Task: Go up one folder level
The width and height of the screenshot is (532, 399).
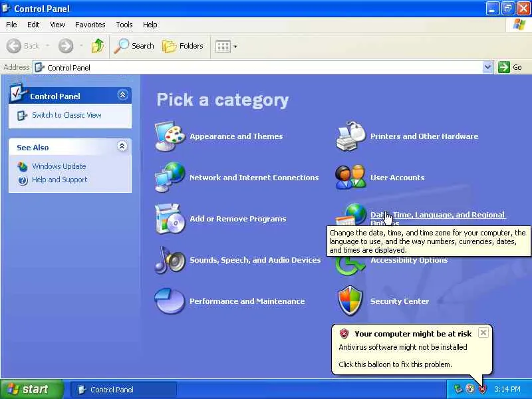Action: (98, 46)
